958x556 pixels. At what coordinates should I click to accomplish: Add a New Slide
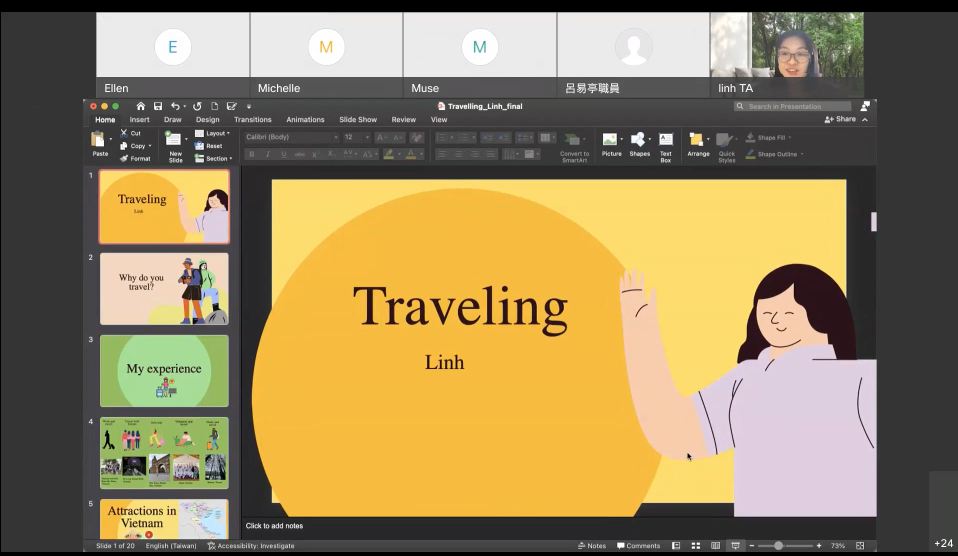pos(174,139)
